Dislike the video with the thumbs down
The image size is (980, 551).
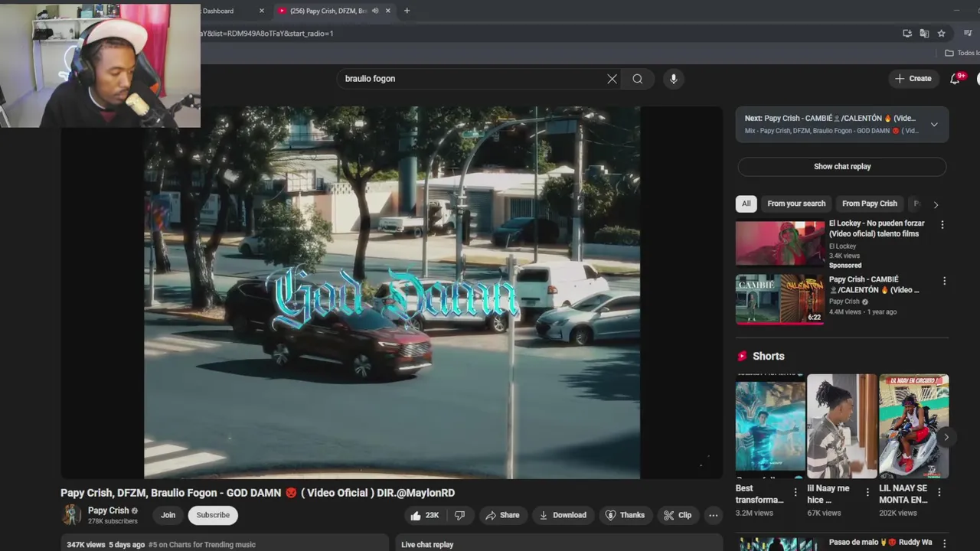459,515
